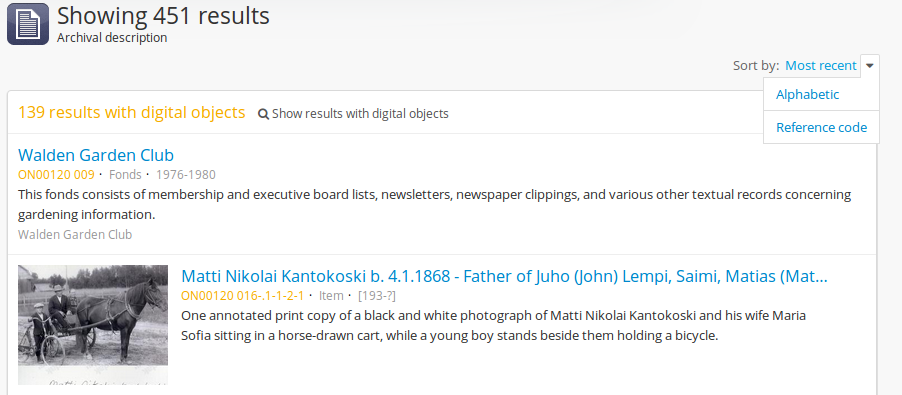
Task: Click reference code ON00120 016-.1-1-2-1
Action: click(x=242, y=296)
